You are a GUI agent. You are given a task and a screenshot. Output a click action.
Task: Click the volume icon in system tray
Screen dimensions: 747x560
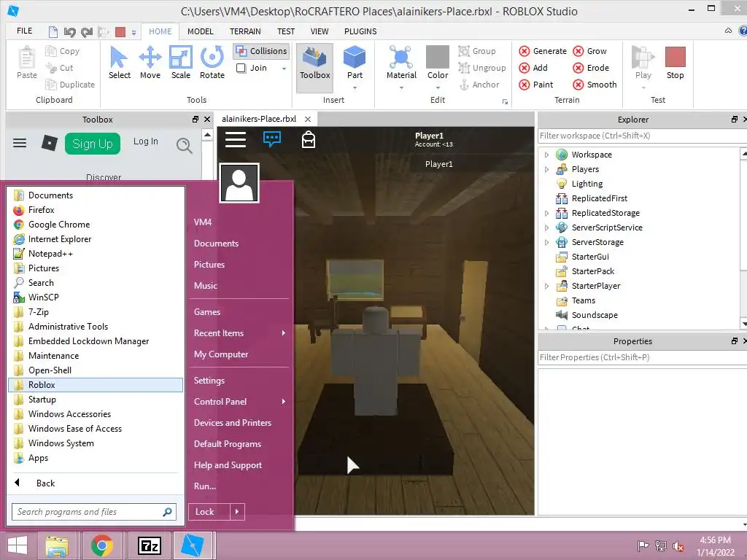pyautogui.click(x=678, y=545)
